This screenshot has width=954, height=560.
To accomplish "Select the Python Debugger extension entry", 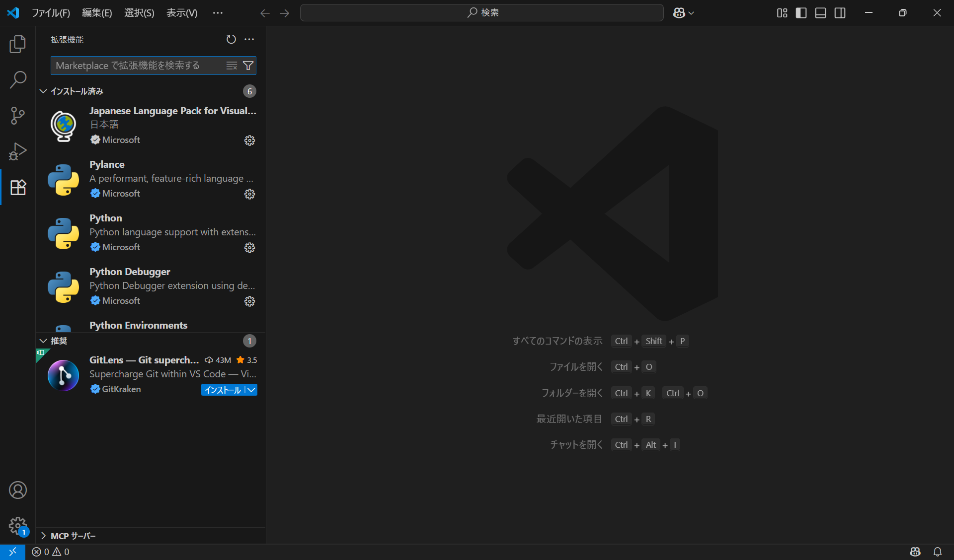I will (151, 287).
